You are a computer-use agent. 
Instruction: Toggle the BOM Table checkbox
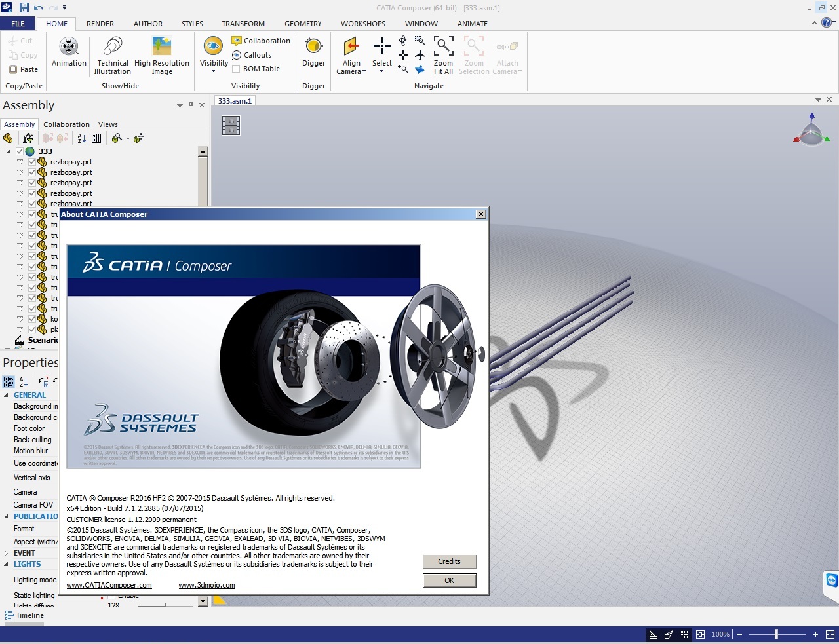point(236,69)
